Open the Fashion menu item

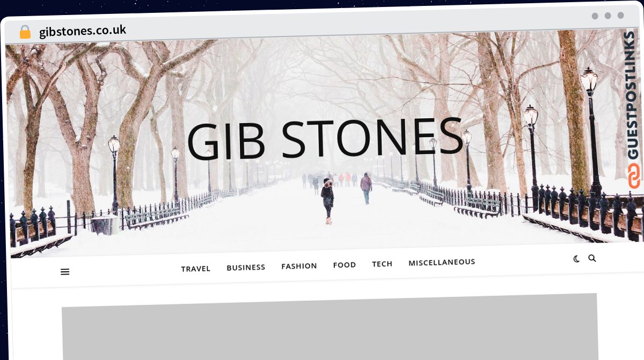point(299,266)
